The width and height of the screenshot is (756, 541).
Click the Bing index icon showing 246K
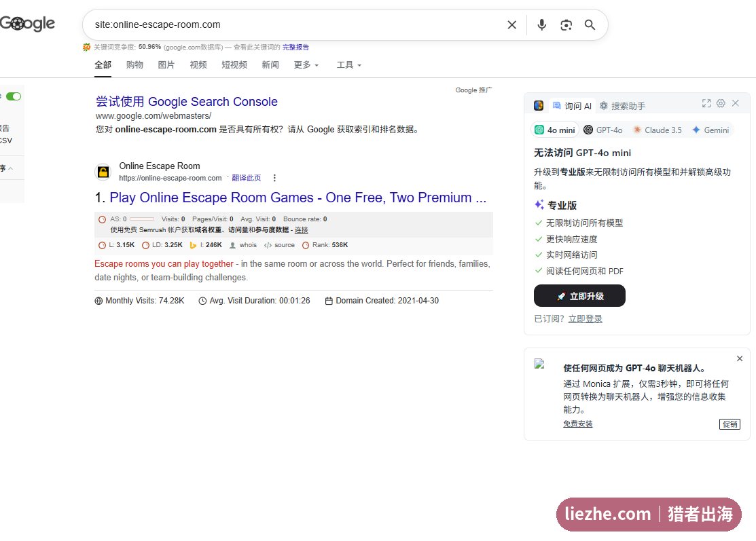coord(193,245)
